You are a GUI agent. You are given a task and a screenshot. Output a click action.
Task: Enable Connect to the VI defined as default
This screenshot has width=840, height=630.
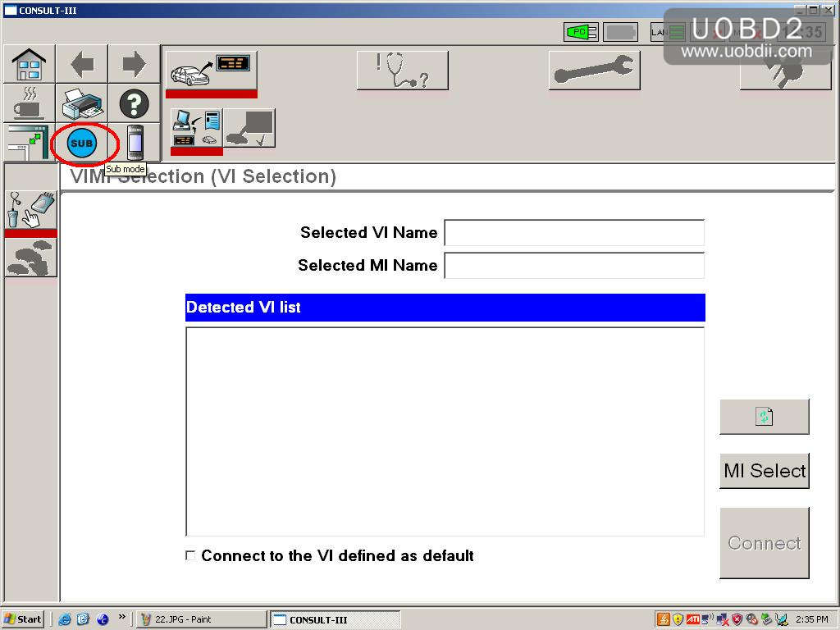pyautogui.click(x=190, y=556)
